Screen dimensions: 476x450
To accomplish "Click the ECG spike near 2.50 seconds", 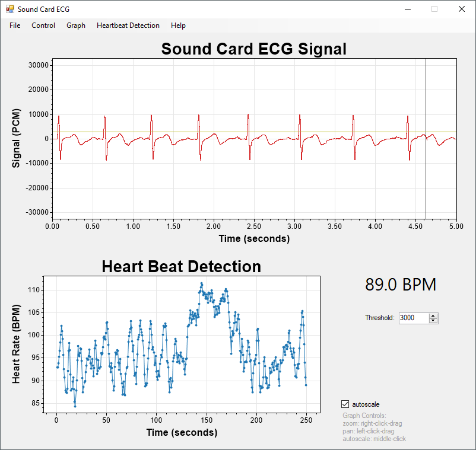I will tap(249, 137).
